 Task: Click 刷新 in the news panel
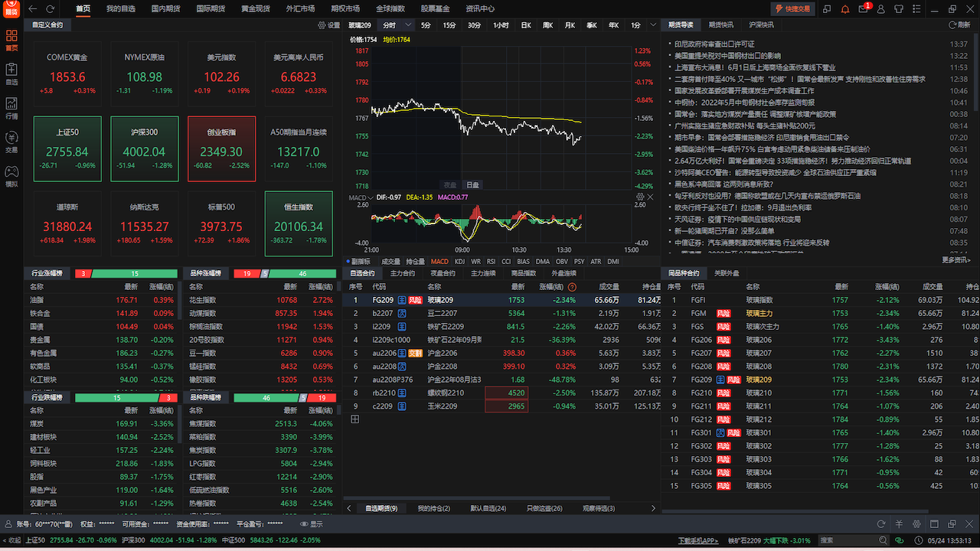coord(959,25)
